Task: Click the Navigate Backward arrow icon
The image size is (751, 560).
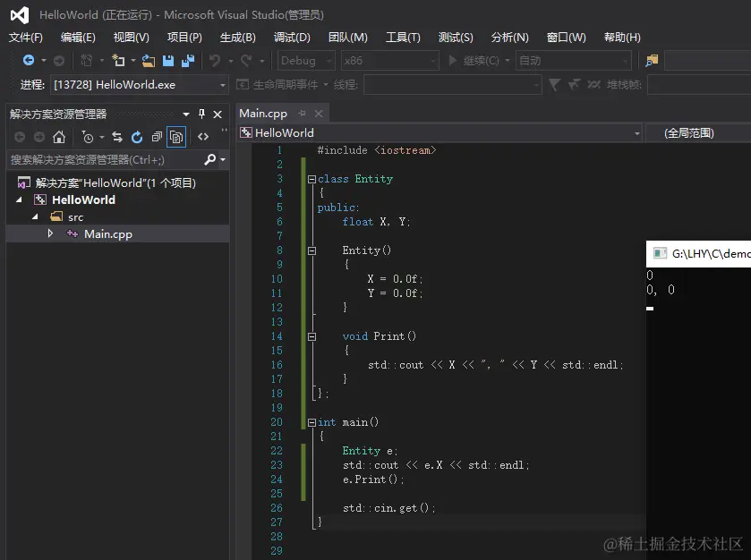Action: click(28, 60)
